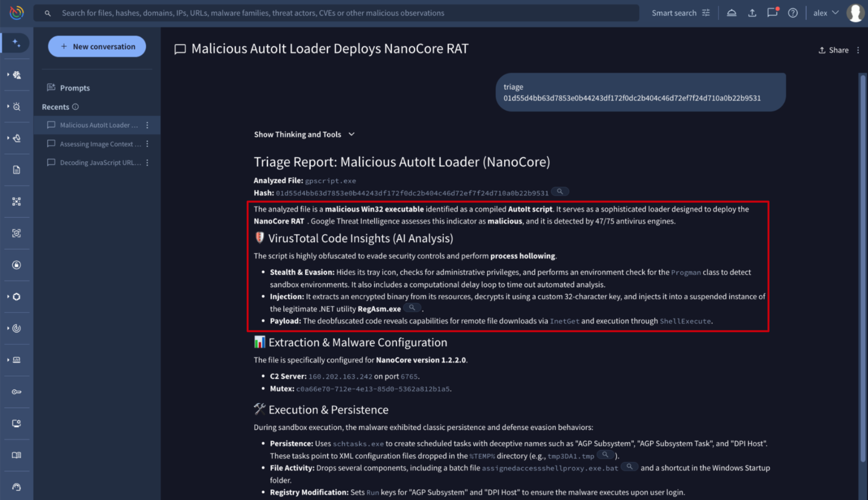Click magnifier icon next to the hash
This screenshot has width=868, height=500.
[x=560, y=192]
